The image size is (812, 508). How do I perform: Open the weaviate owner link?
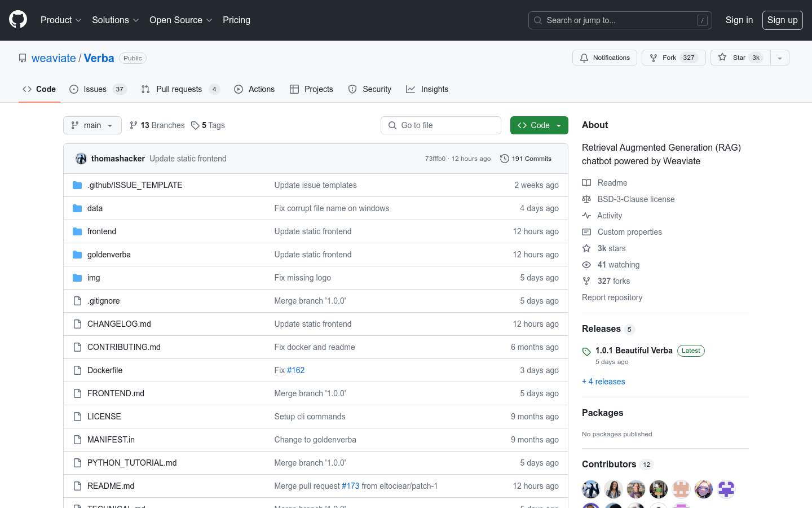(x=54, y=58)
